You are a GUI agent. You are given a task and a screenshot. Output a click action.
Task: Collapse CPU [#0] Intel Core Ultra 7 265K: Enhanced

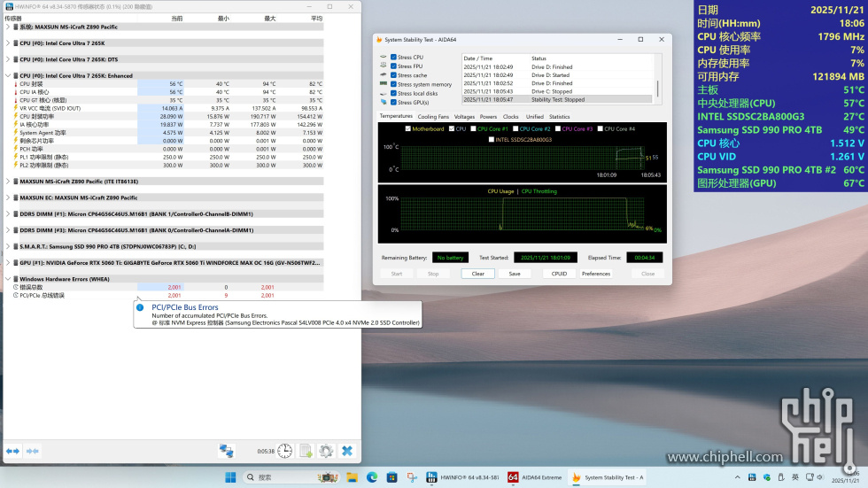[x=8, y=76]
